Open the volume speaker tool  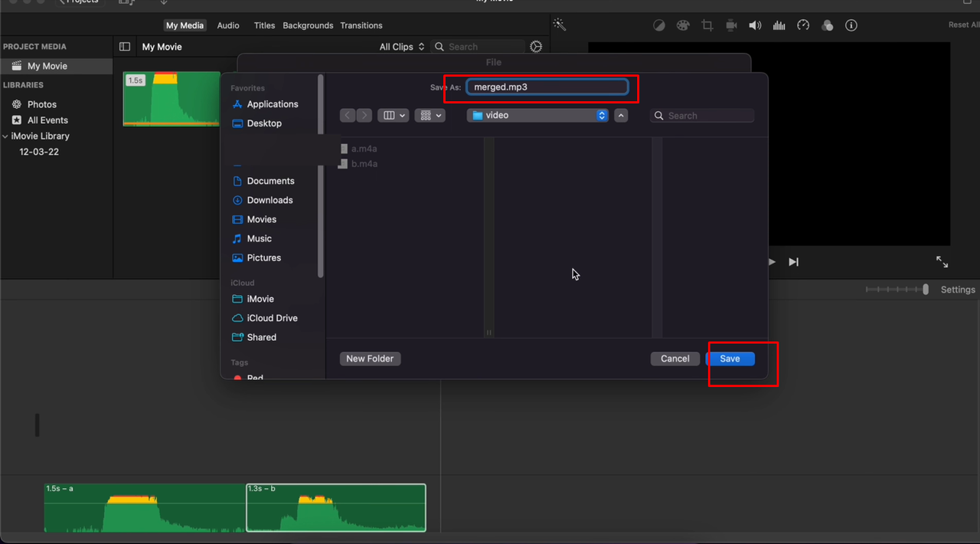click(x=755, y=25)
